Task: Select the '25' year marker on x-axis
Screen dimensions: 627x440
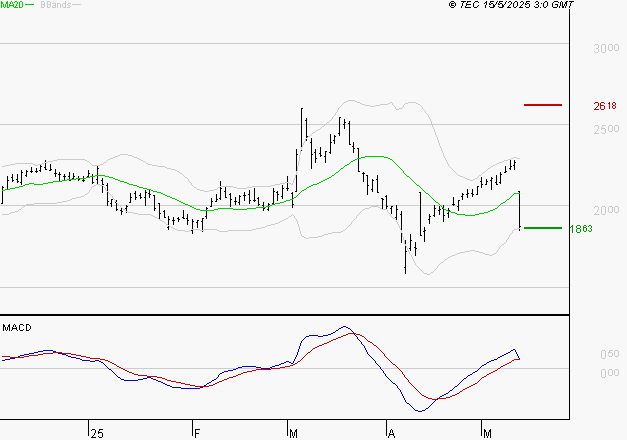Action: tap(96, 433)
